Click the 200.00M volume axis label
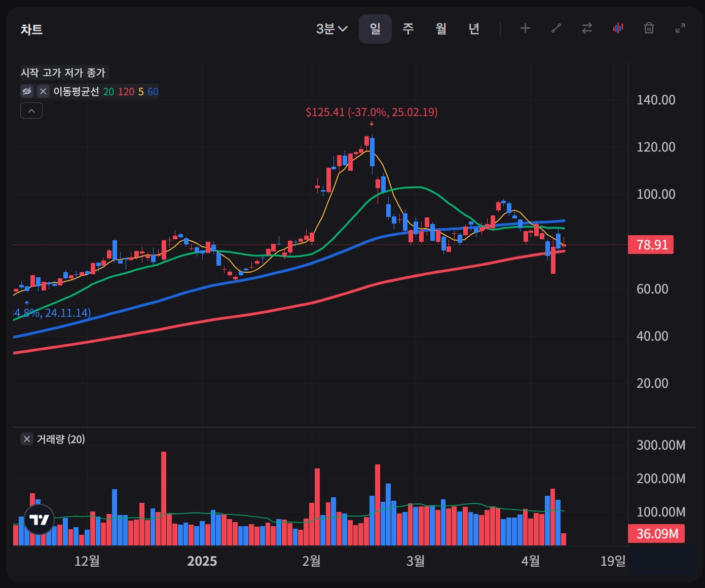Screen dimensions: 705x588 (661, 479)
